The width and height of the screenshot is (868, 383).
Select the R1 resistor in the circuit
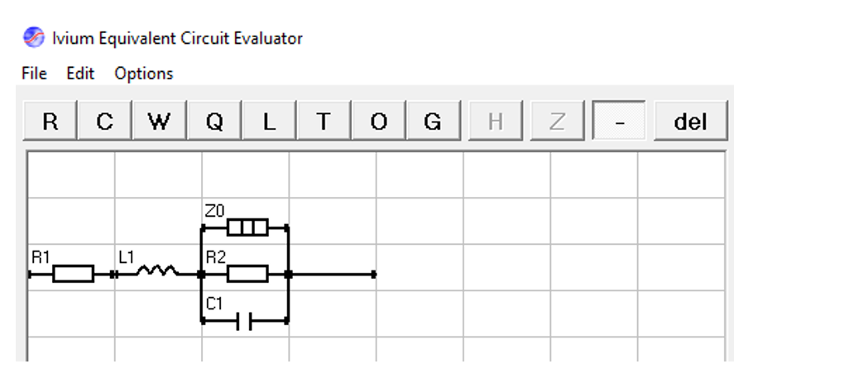coord(73,274)
